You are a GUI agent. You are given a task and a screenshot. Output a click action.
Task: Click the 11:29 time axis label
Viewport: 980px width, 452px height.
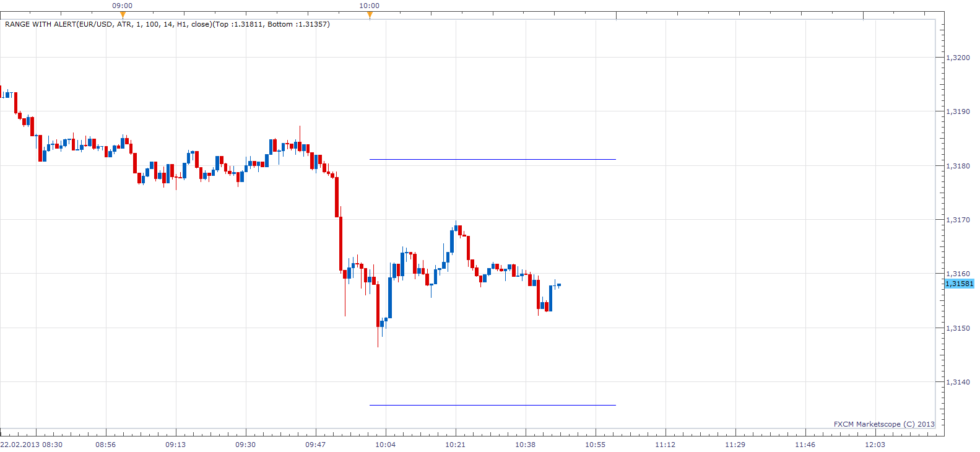coord(735,445)
